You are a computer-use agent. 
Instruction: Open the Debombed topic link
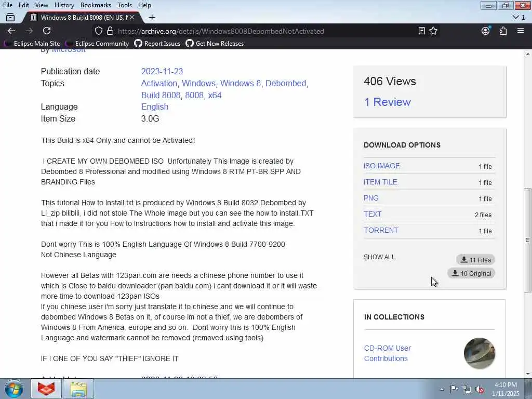[x=286, y=83]
